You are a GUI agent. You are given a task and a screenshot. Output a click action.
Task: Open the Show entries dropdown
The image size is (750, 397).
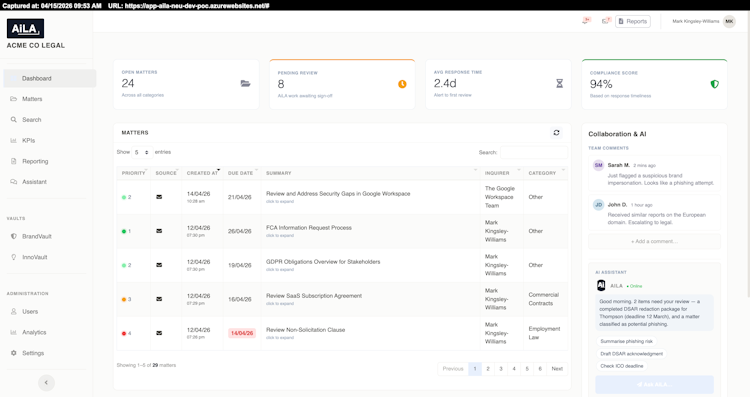click(x=142, y=152)
